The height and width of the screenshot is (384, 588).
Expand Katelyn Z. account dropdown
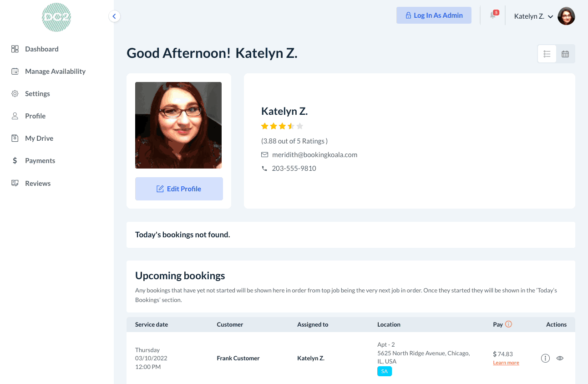click(x=534, y=16)
